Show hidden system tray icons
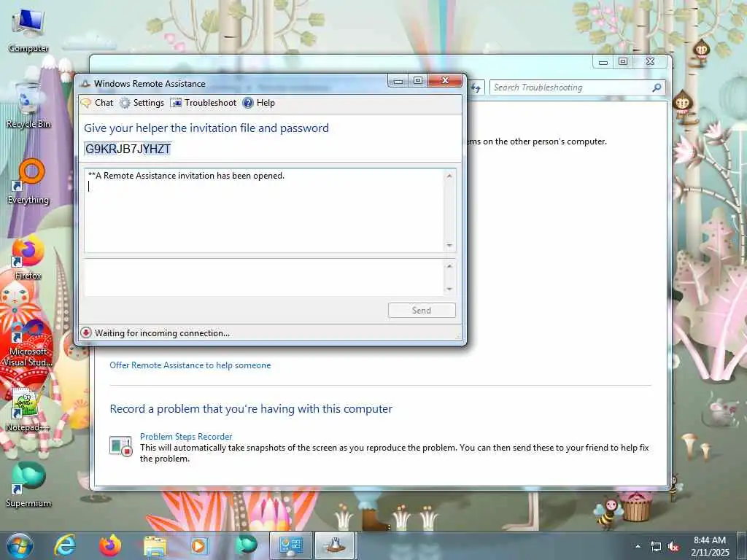 click(x=638, y=546)
